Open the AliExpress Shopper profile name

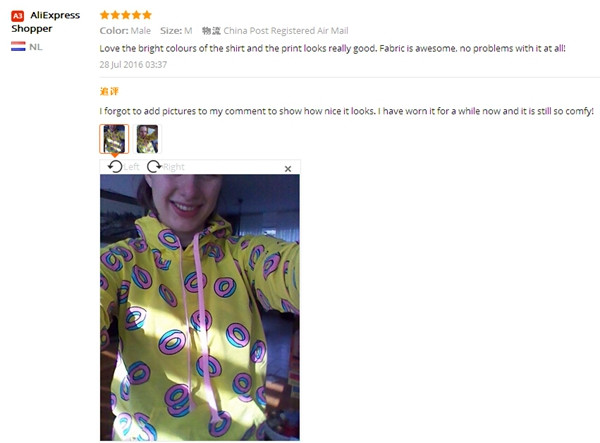click(46, 22)
